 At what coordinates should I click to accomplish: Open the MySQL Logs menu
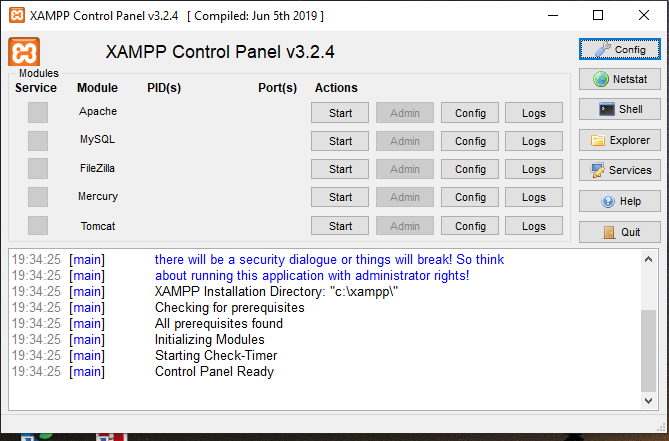coord(534,141)
